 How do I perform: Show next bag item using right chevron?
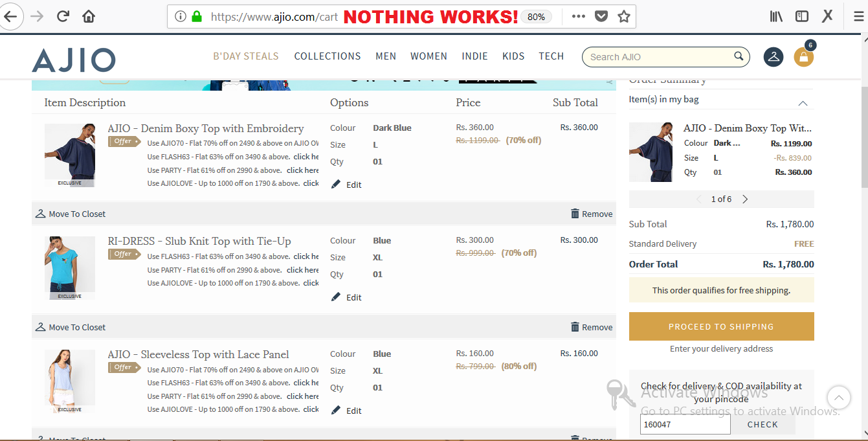(x=745, y=199)
